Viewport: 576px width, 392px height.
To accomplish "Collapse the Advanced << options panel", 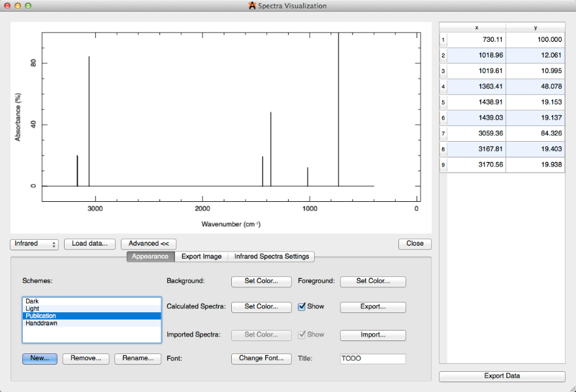I will [x=148, y=244].
